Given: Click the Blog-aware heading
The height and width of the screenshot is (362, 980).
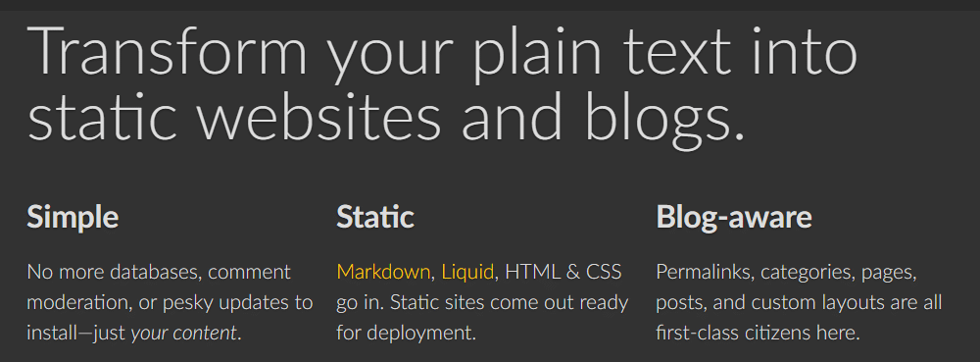Looking at the screenshot, I should pyautogui.click(x=734, y=218).
